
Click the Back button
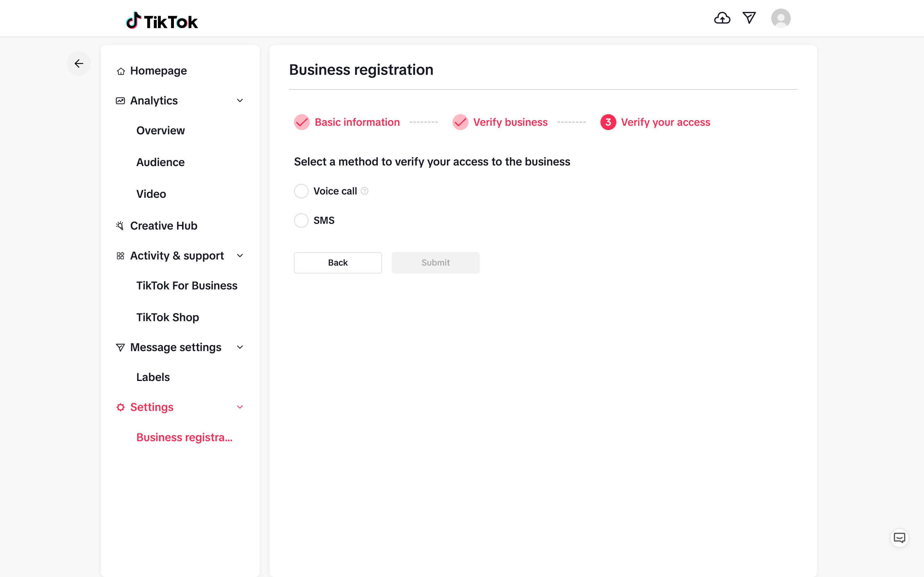click(338, 263)
